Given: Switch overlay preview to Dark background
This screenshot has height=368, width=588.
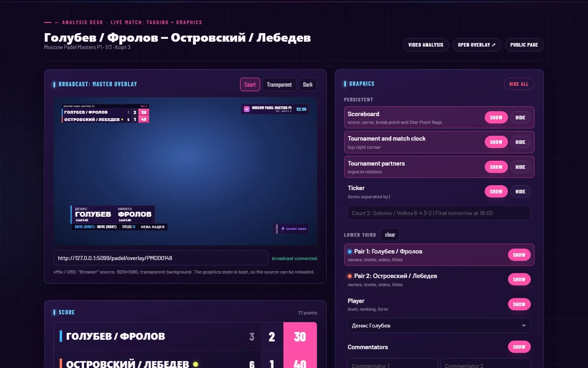Looking at the screenshot, I should (x=308, y=85).
